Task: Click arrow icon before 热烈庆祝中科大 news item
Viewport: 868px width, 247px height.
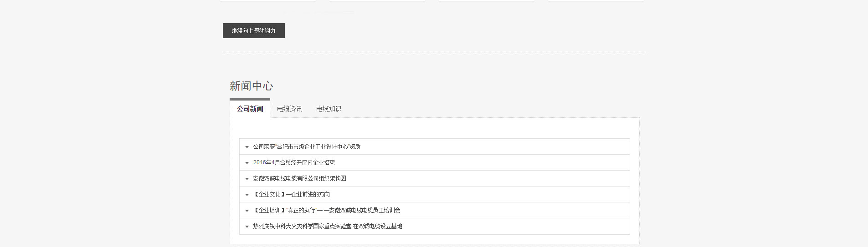Action: point(247,227)
